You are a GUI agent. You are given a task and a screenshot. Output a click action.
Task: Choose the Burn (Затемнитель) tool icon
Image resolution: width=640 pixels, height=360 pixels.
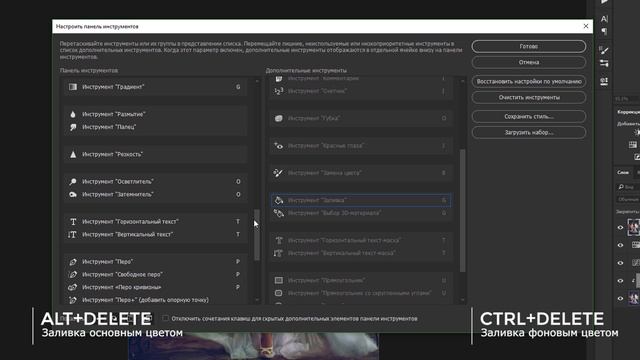[x=73, y=195]
